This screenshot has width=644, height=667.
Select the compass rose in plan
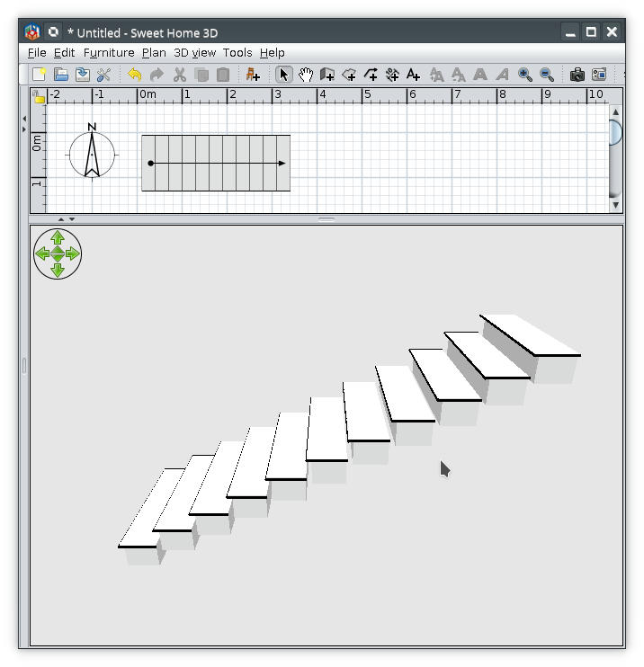[92, 152]
